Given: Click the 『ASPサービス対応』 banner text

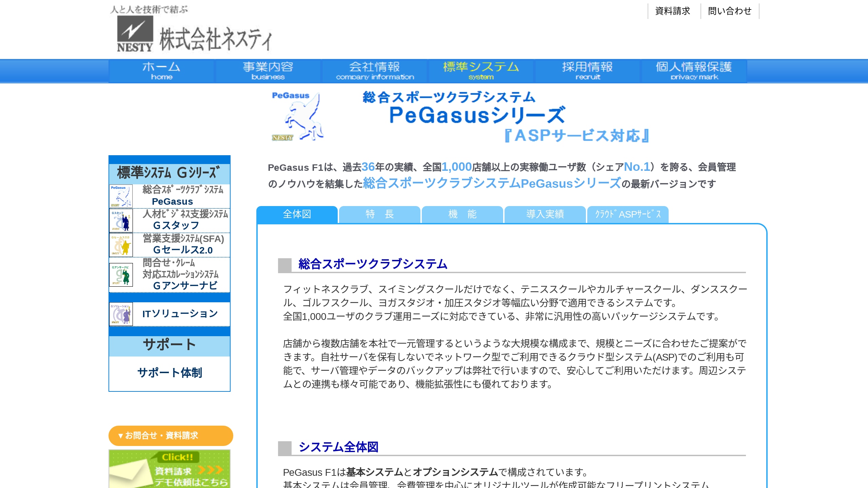Looking at the screenshot, I should tap(576, 136).
